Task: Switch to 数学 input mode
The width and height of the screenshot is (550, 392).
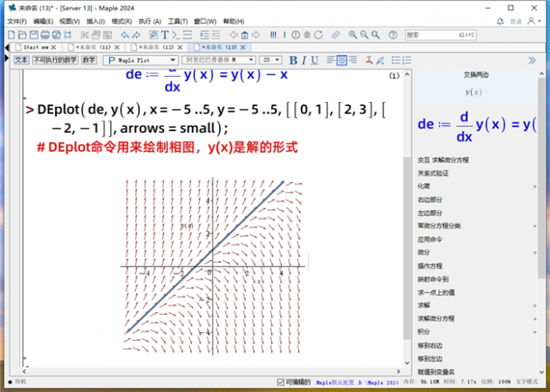Action: click(x=88, y=61)
